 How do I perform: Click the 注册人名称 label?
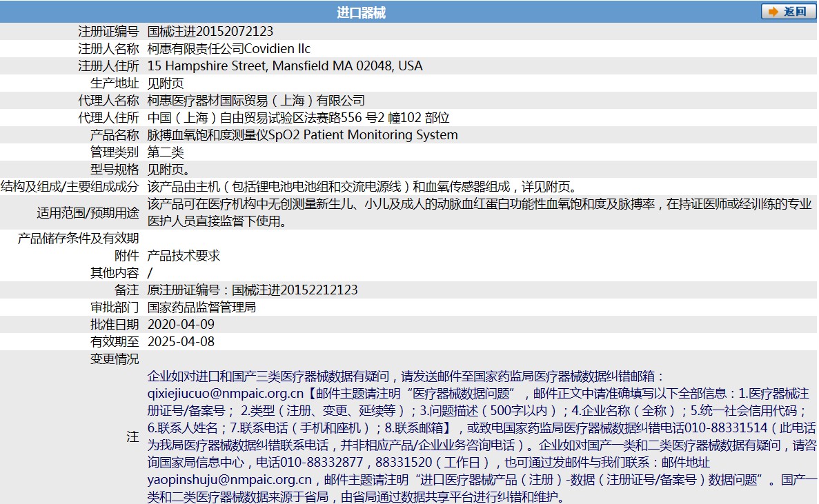[108, 48]
